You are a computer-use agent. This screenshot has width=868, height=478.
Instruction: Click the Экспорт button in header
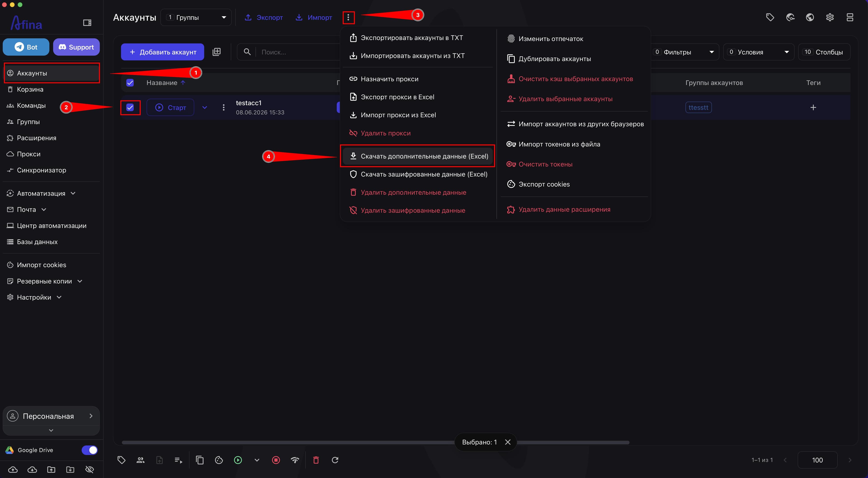point(264,18)
